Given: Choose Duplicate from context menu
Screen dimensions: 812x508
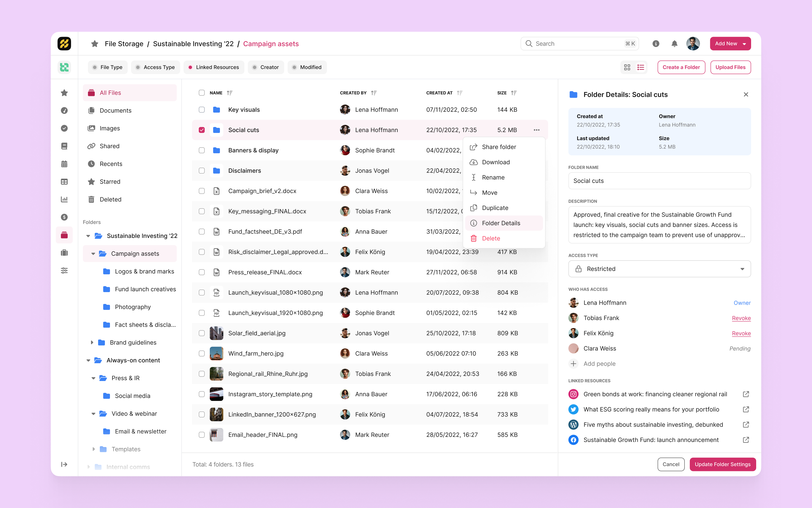Looking at the screenshot, I should click(504, 208).
